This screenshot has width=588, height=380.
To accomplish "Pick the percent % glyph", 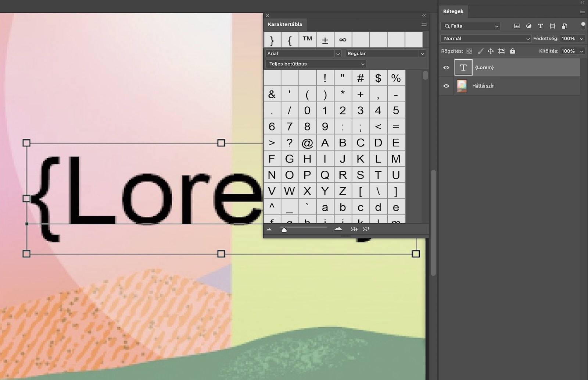I will [x=396, y=78].
